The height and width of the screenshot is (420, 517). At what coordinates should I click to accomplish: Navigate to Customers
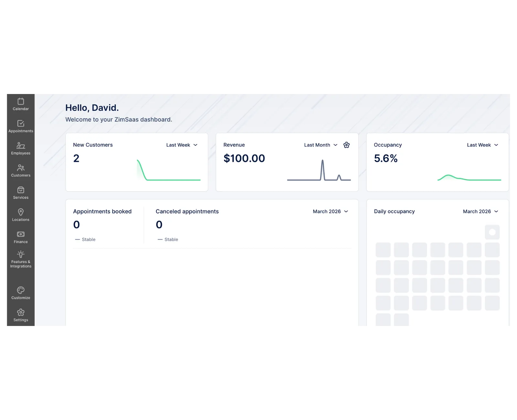coord(20,171)
